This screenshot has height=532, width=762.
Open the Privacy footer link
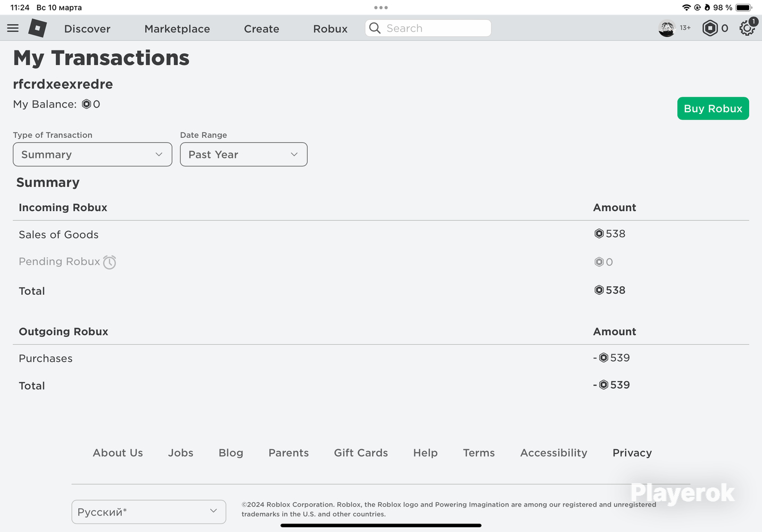click(632, 453)
